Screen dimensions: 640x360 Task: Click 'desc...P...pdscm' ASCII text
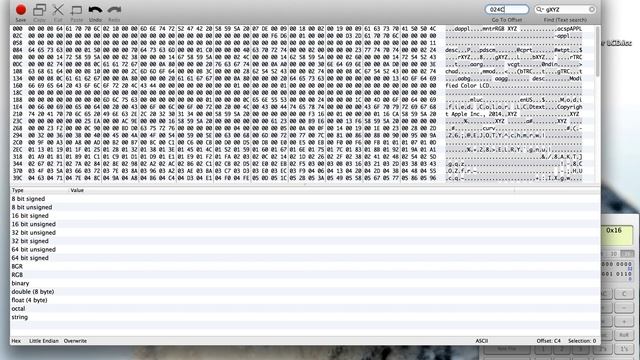click(471, 50)
